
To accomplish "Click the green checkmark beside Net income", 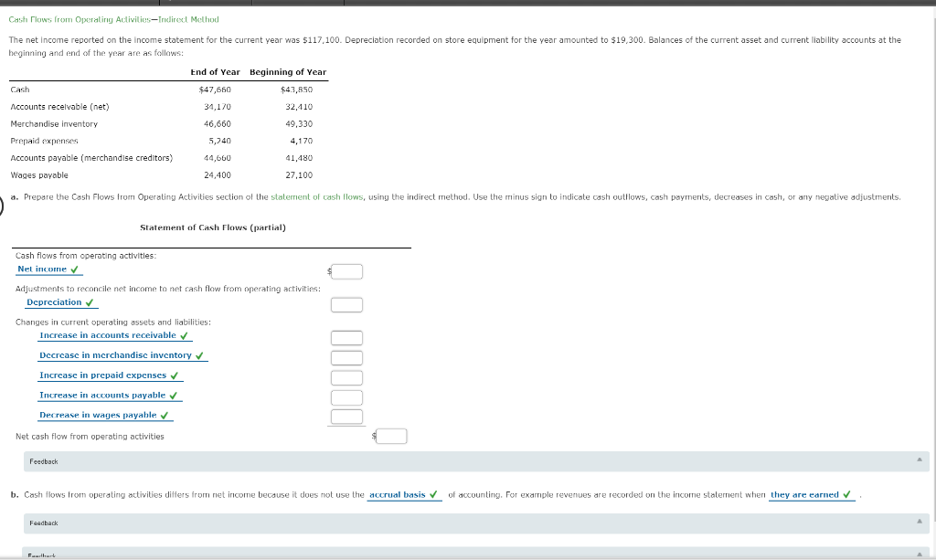I will tap(74, 269).
